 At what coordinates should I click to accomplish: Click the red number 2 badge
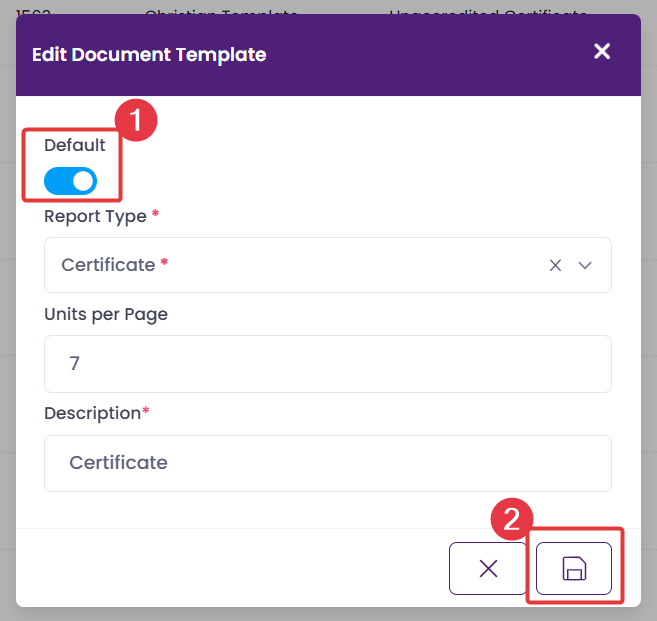[x=511, y=521]
